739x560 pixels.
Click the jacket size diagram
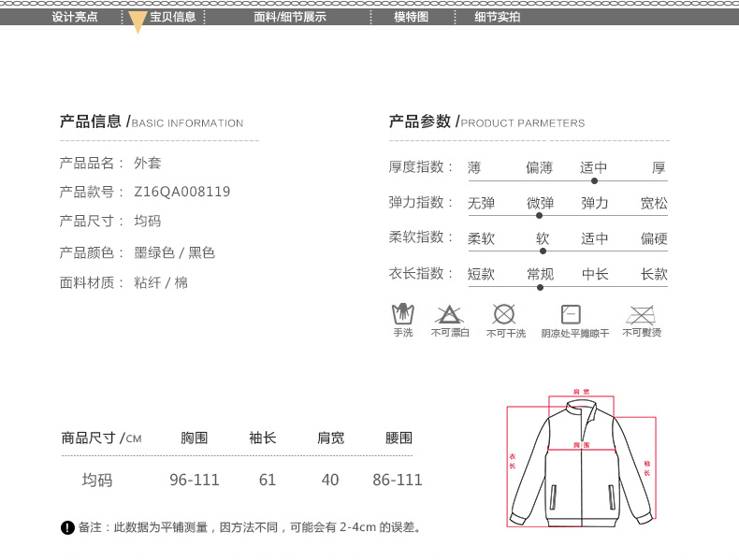pyautogui.click(x=580, y=462)
